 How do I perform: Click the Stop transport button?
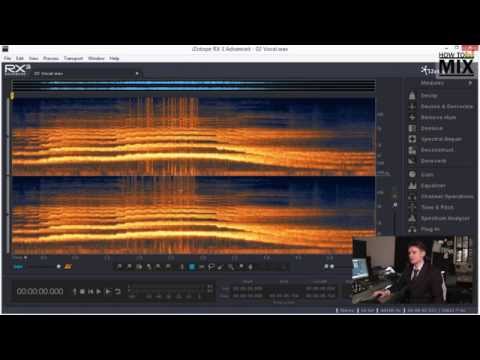pos(82,292)
